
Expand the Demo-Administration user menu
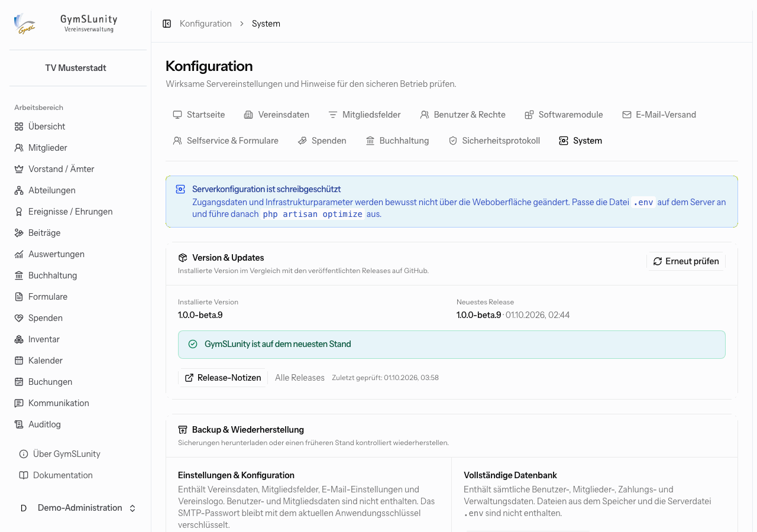[77, 508]
